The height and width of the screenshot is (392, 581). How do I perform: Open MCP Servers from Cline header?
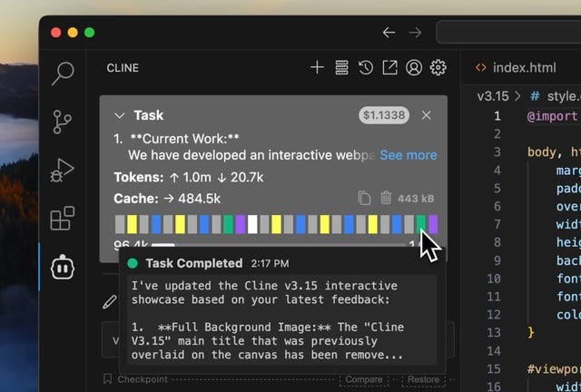(x=341, y=67)
